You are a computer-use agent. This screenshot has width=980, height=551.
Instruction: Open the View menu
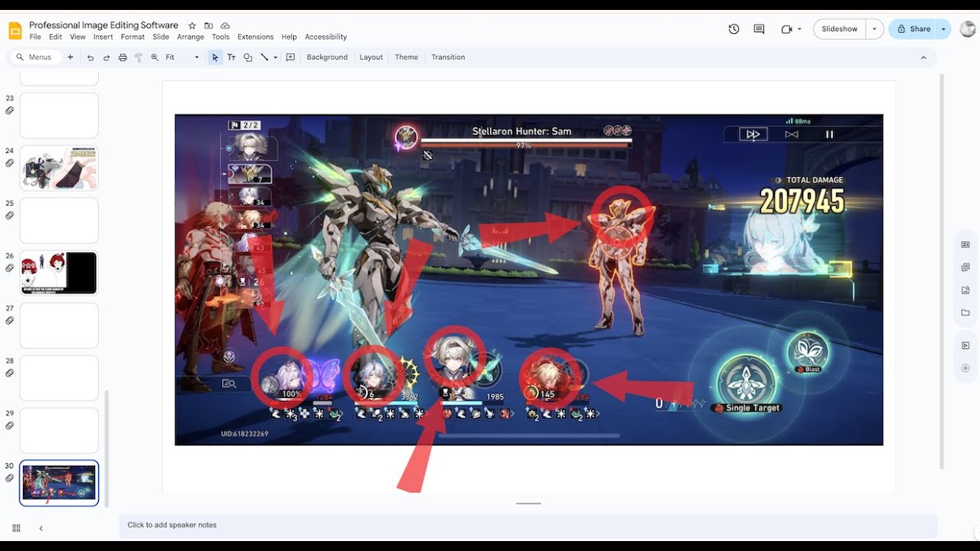[77, 37]
